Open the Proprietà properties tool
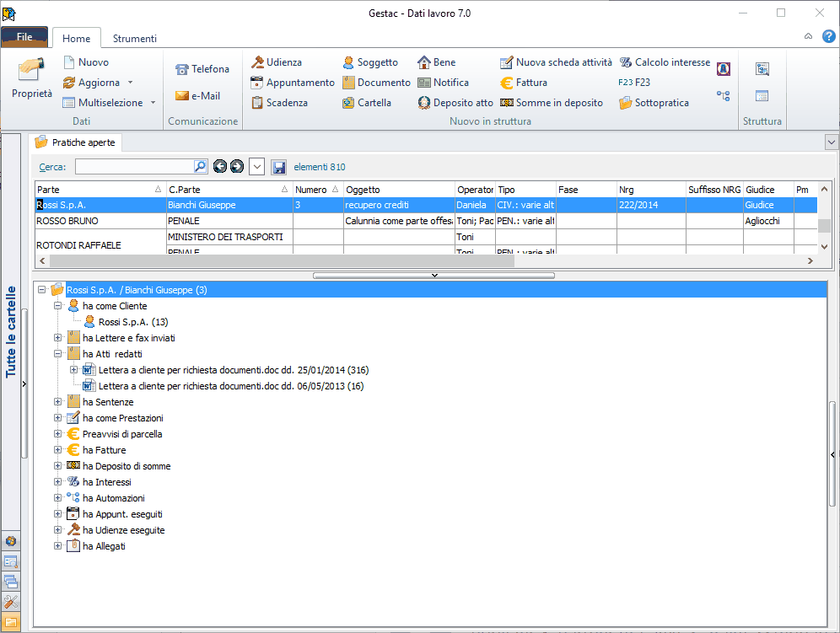Viewport: 840px width, 633px height. [31, 78]
